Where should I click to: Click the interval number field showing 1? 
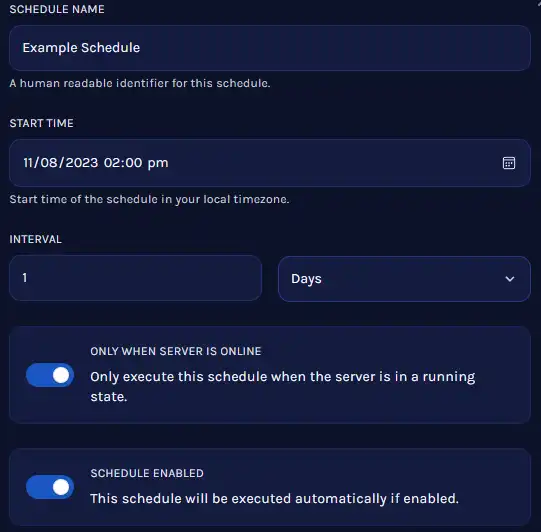pos(135,278)
